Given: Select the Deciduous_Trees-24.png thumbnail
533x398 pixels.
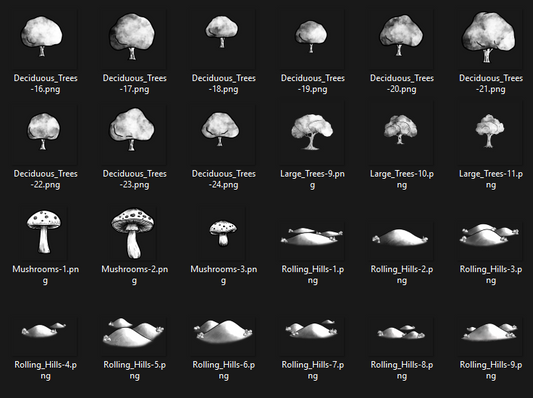Looking at the screenshot, I should pyautogui.click(x=223, y=135).
